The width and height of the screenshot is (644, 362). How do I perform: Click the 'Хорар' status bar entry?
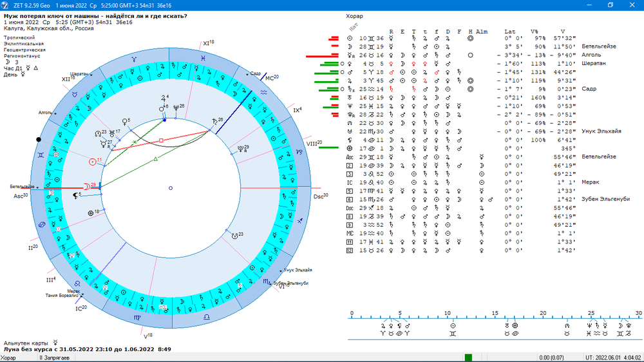pos(8,358)
